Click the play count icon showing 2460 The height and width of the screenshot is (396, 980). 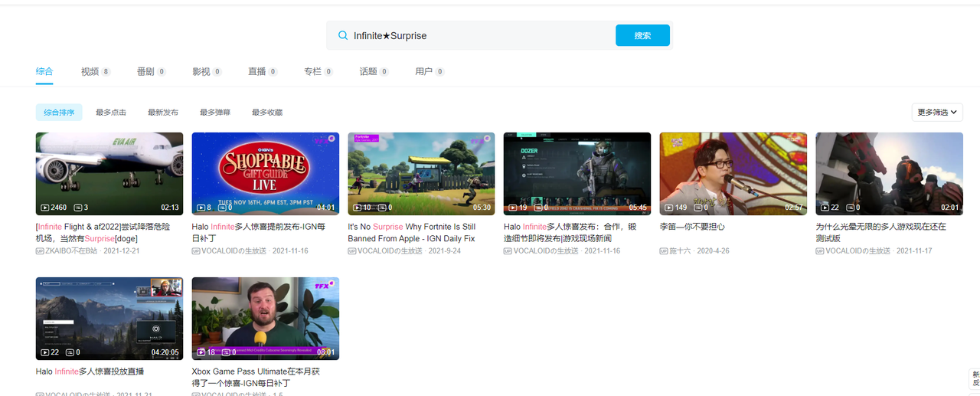point(45,208)
